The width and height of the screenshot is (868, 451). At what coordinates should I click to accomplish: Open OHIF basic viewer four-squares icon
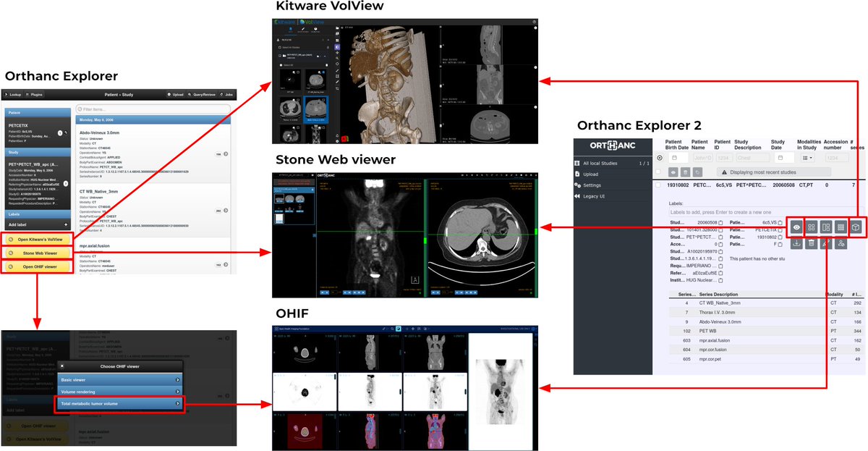tap(812, 227)
